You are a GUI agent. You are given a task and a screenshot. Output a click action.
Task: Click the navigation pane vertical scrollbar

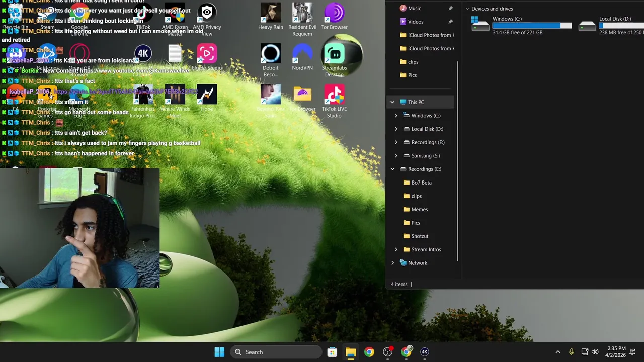click(x=458, y=161)
